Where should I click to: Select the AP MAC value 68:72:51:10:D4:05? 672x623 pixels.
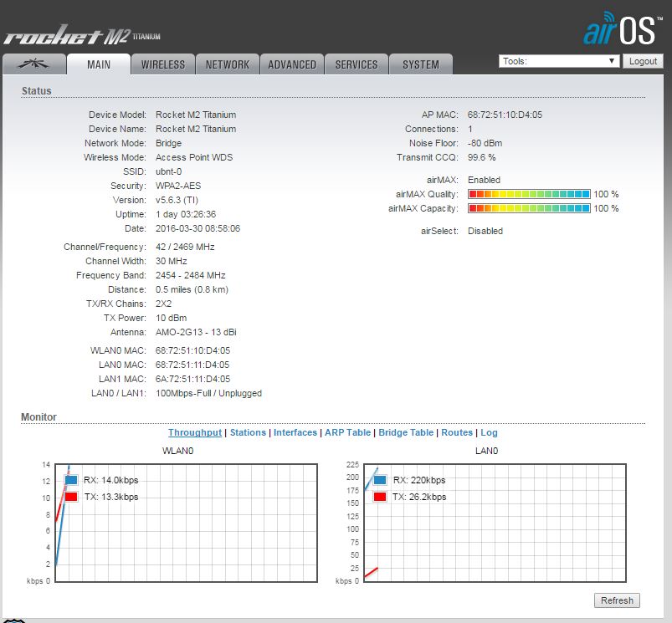[505, 115]
